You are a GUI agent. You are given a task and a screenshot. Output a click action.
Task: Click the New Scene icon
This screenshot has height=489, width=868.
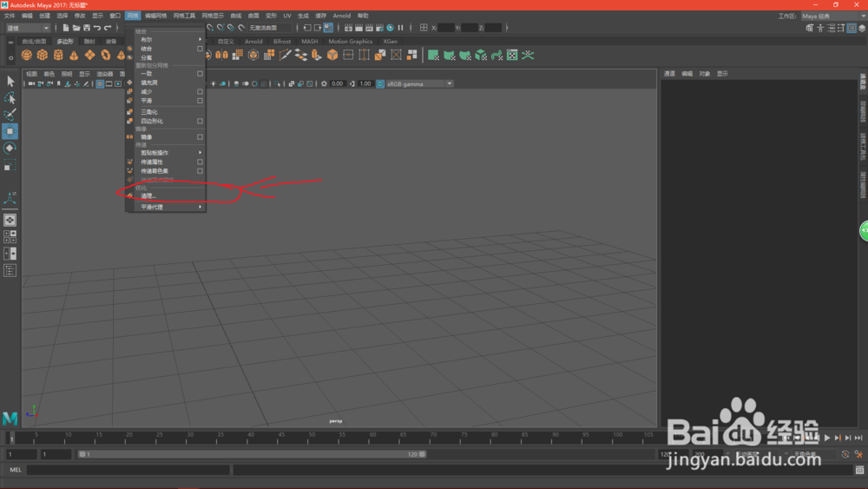[x=66, y=28]
